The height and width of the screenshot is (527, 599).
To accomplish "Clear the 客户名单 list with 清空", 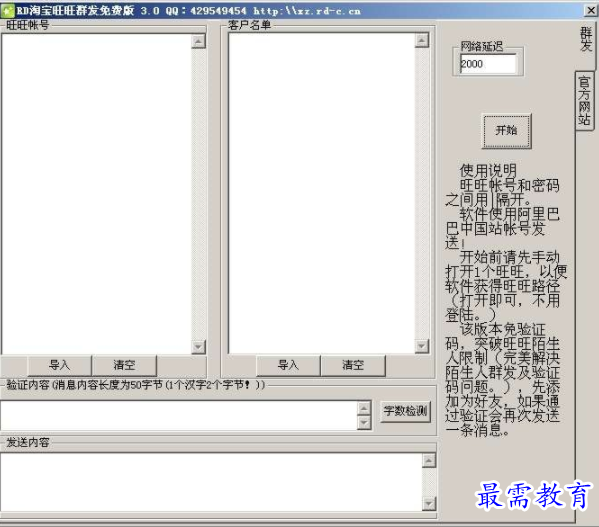I will [353, 365].
